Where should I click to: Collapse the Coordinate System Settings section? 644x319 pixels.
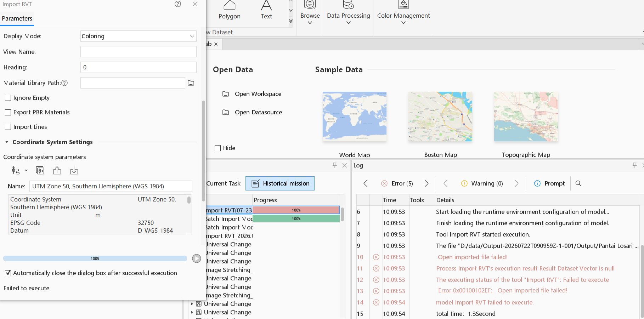click(x=7, y=142)
